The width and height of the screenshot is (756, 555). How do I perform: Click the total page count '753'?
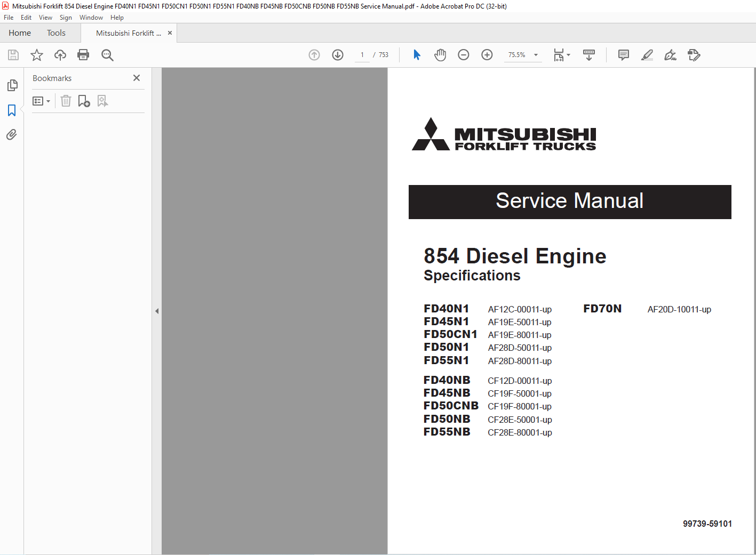point(384,55)
